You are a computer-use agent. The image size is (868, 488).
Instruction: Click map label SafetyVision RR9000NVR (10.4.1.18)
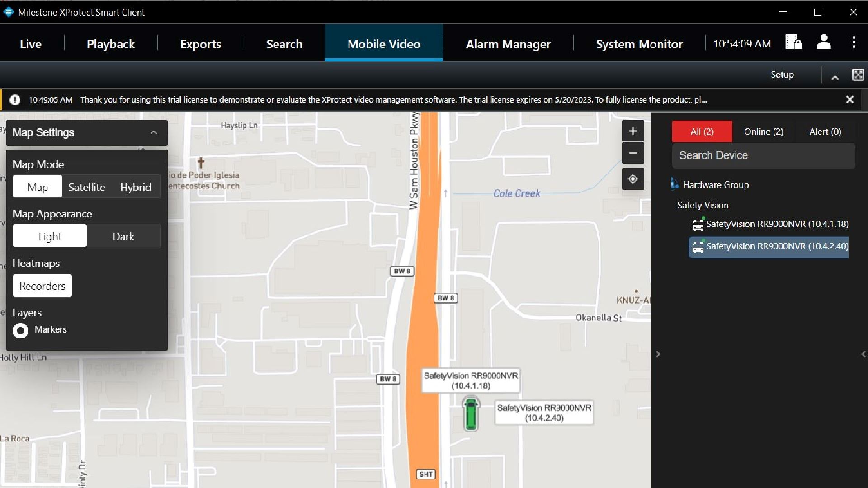pyautogui.click(x=471, y=380)
